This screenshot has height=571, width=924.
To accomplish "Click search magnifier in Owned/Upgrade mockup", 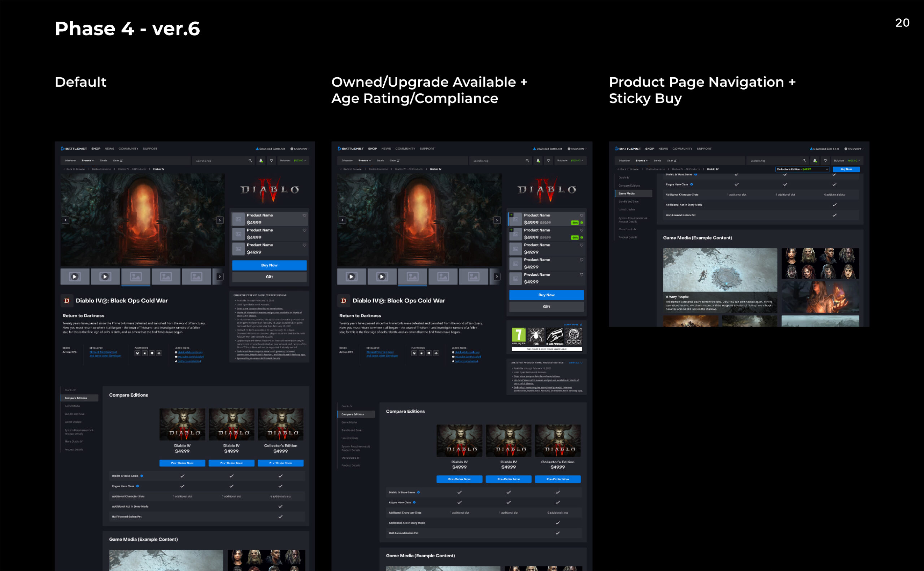I will tap(527, 161).
